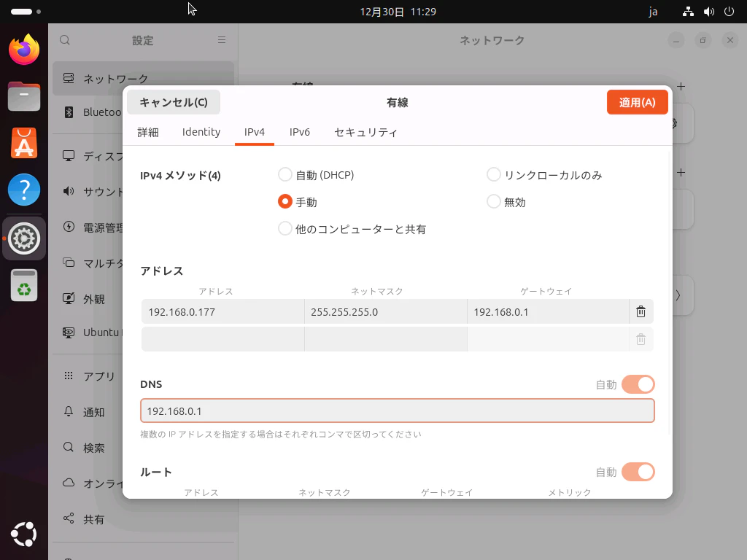
Task: Open 電源管理 settings in the sidebar
Action: [x=109, y=227]
